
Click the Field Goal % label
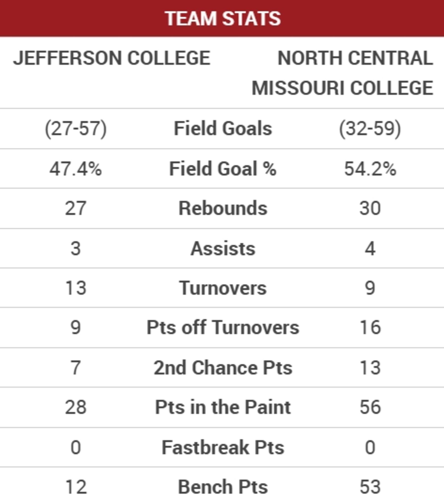(x=223, y=169)
